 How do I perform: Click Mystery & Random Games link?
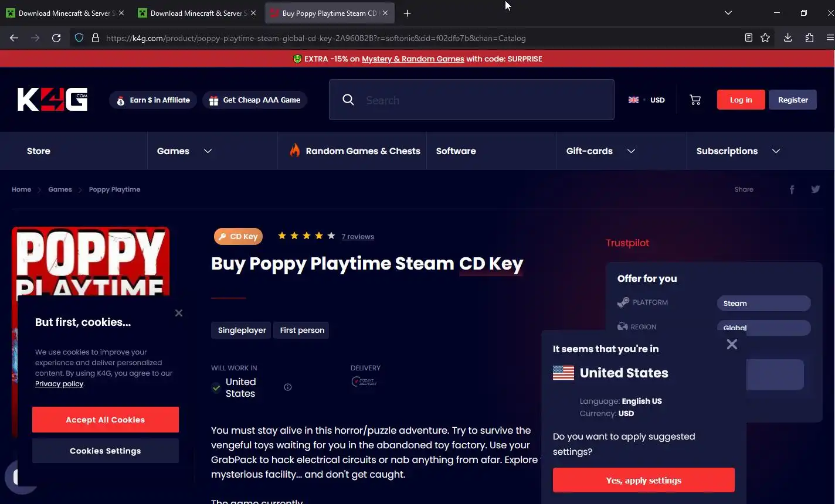point(413,59)
